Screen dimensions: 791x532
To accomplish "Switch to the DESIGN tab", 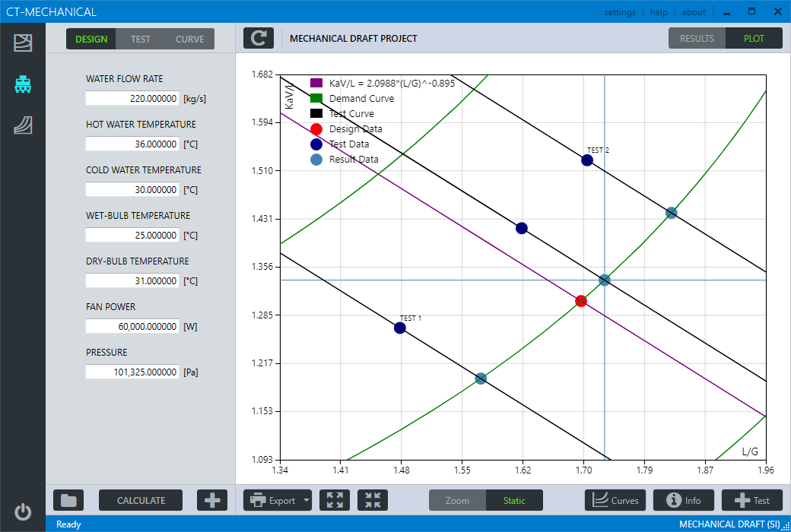I will [91, 39].
